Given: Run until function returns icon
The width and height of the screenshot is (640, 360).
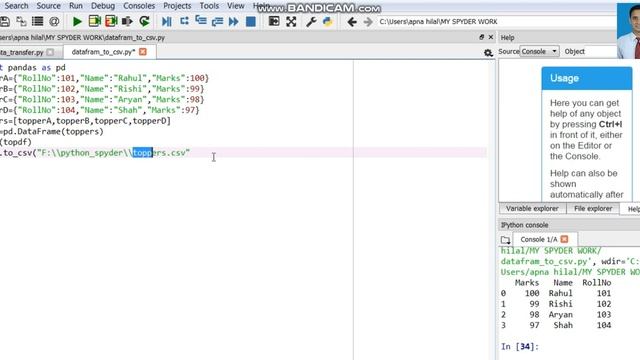Looking at the screenshot, I should (217, 22).
